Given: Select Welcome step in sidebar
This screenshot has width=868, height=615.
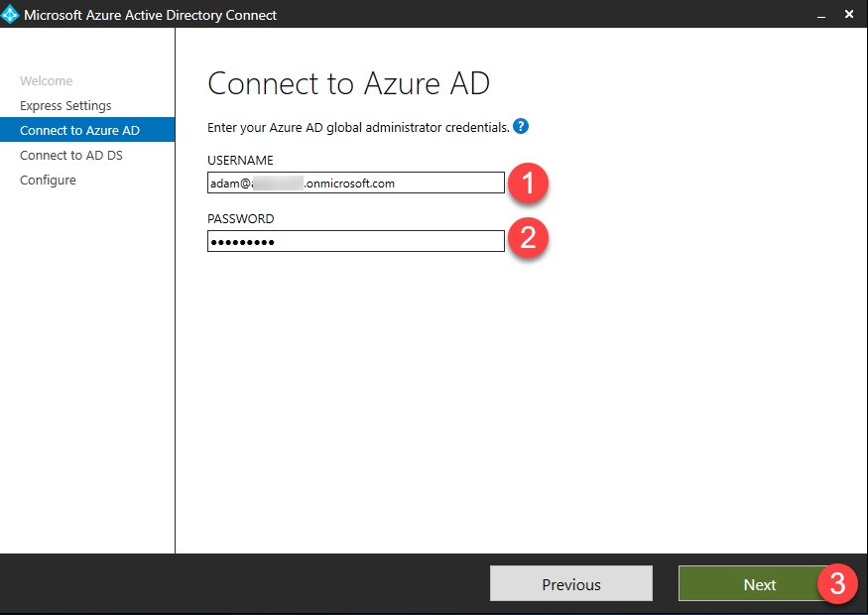Looking at the screenshot, I should (46, 80).
